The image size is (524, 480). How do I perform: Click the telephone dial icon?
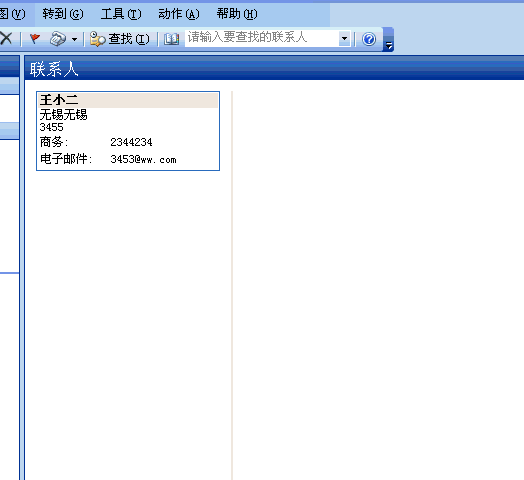tap(58, 39)
